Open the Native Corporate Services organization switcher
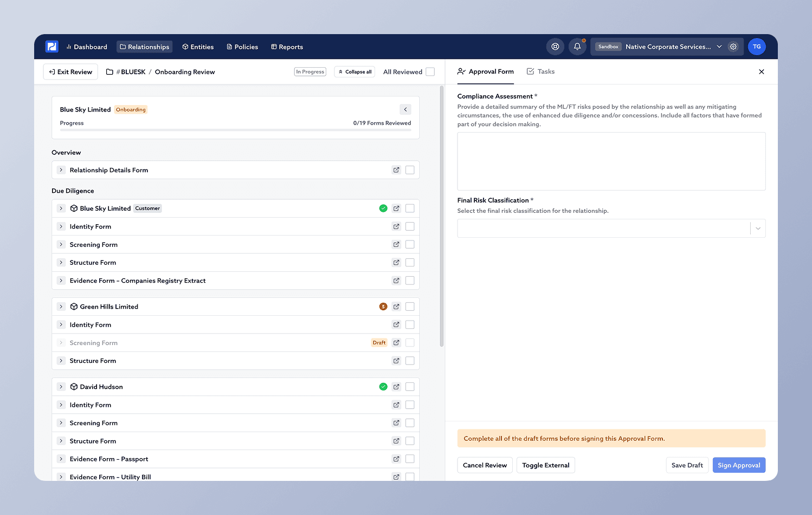812x515 pixels. [674, 47]
